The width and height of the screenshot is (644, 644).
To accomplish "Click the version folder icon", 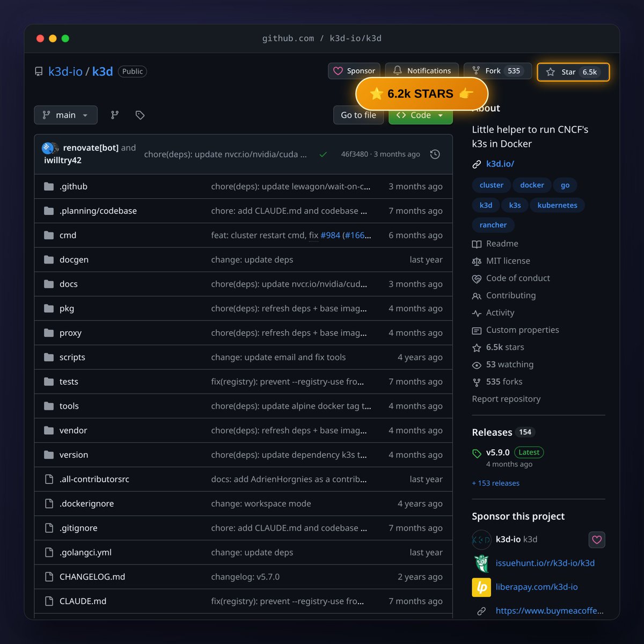I will [x=49, y=455].
